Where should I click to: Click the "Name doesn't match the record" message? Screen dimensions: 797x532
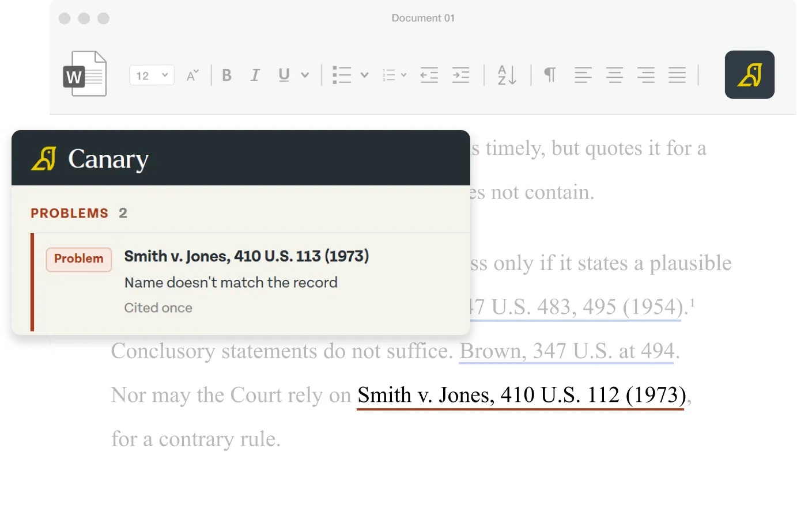(231, 283)
